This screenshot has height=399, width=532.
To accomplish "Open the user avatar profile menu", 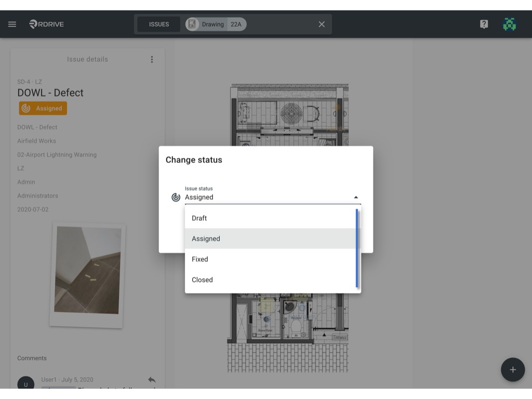I will click(x=509, y=24).
